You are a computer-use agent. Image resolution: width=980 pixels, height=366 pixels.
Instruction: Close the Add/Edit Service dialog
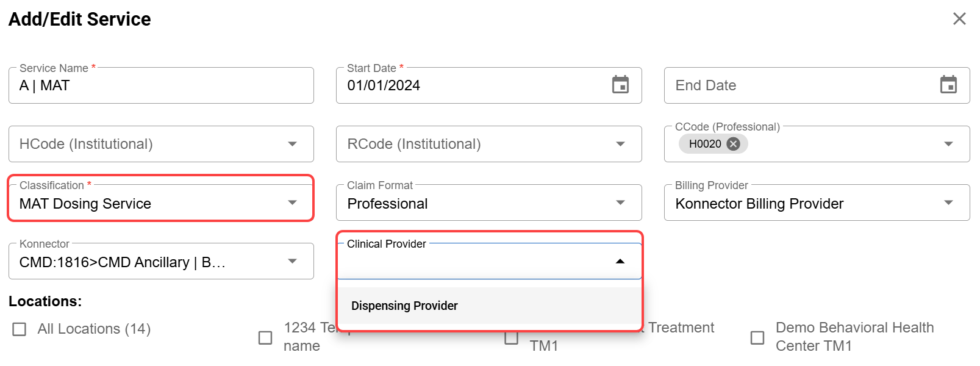[x=959, y=19]
